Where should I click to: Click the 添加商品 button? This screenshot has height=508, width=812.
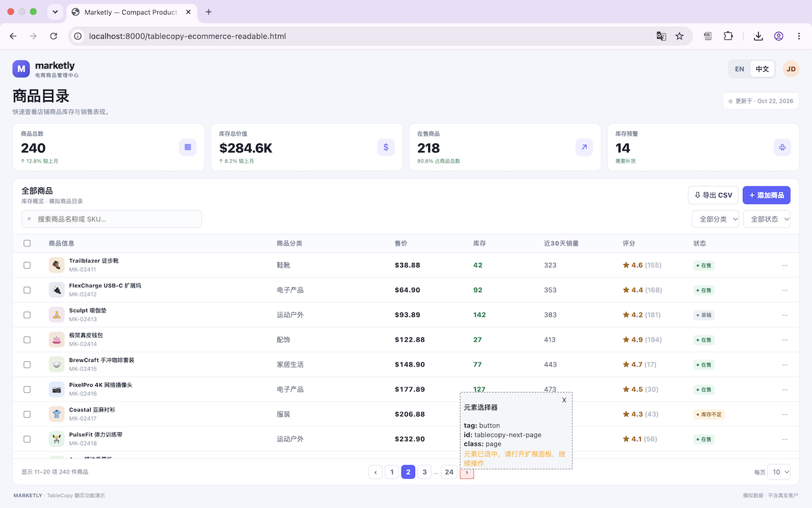(766, 196)
